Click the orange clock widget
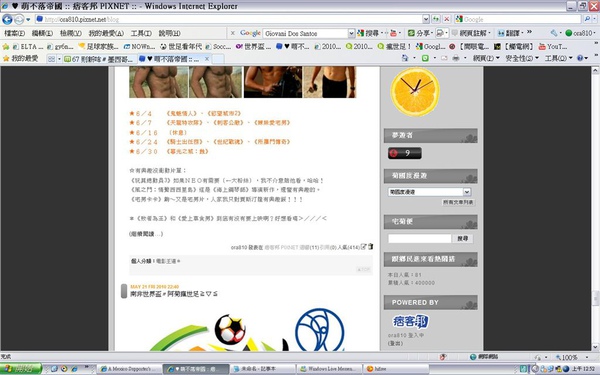 [x=415, y=91]
